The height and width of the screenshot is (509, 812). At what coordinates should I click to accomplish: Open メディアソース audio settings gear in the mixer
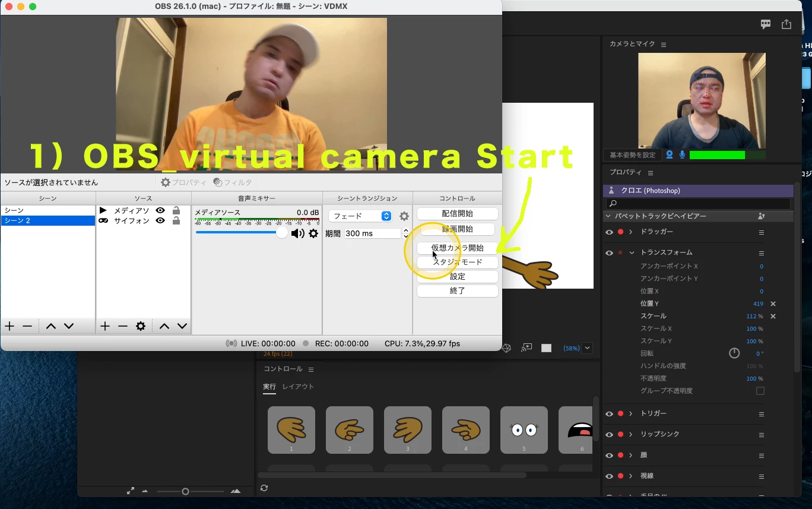[313, 233]
